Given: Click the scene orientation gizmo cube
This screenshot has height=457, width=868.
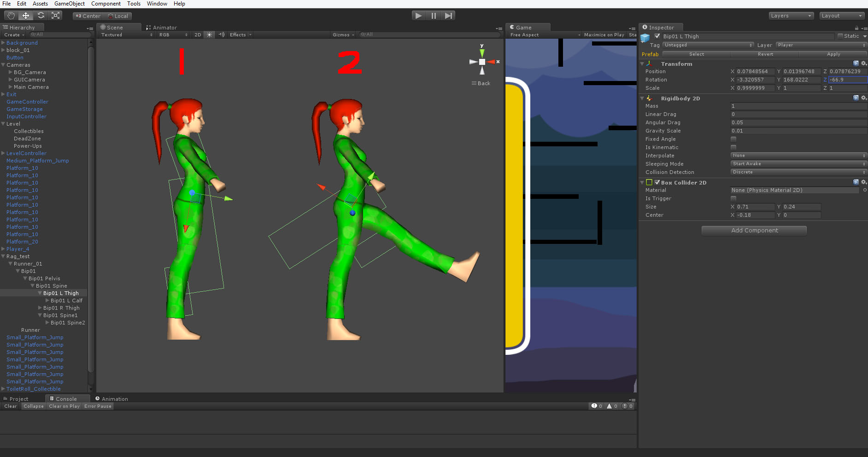Looking at the screenshot, I should (482, 62).
